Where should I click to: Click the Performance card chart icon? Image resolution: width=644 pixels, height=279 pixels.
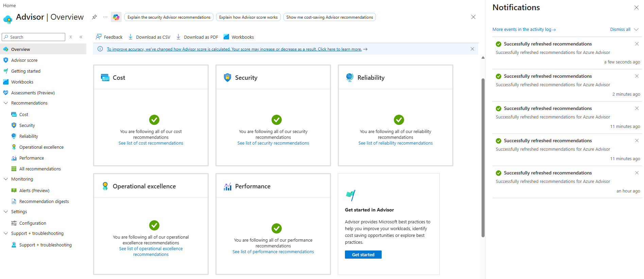click(x=227, y=186)
